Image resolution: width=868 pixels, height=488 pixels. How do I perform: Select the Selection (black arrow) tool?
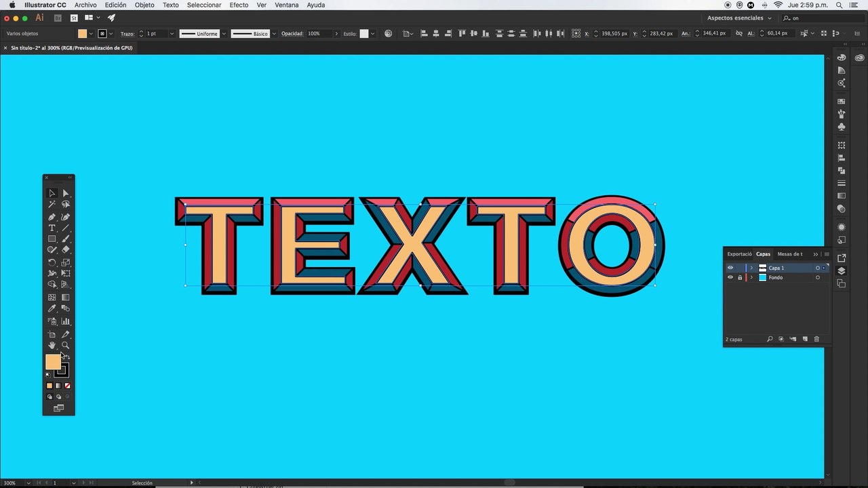pyautogui.click(x=52, y=193)
